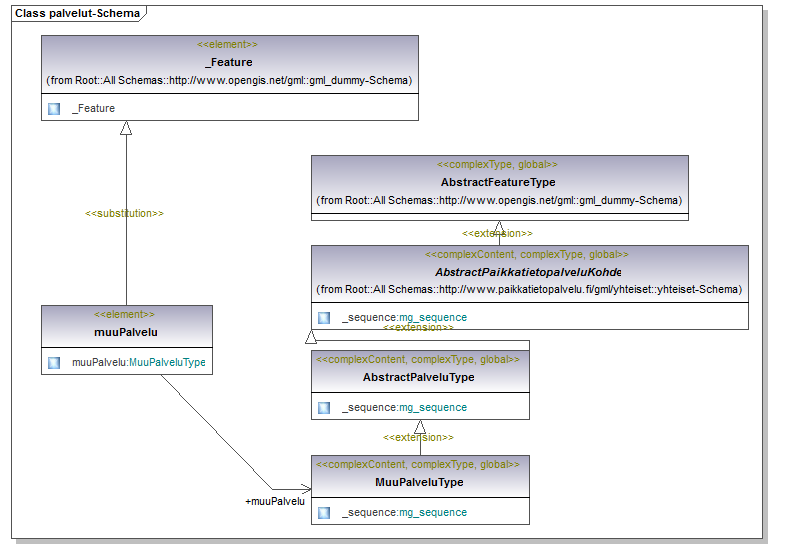Select the MuuPalveluType class name
This screenshot has height=559, width=789.
419,483
